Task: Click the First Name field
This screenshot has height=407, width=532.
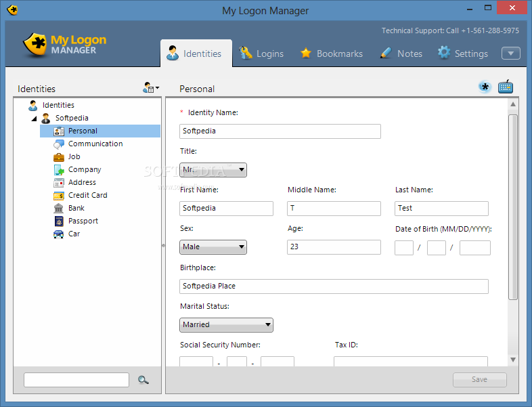Action: coord(226,209)
